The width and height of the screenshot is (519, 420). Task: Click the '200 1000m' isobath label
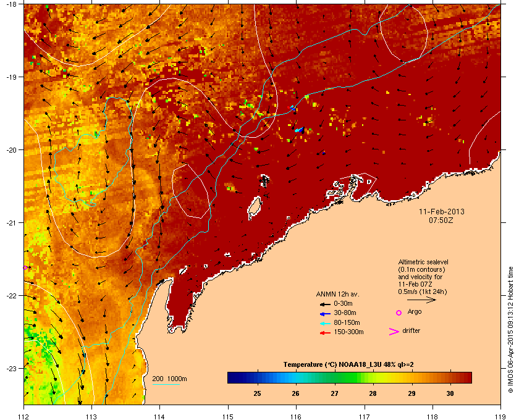[x=169, y=379]
